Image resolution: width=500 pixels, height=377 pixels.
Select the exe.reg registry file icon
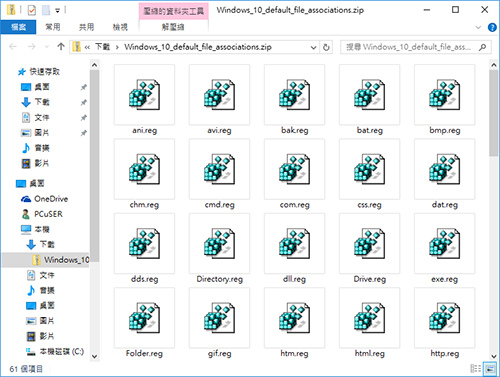pos(444,244)
